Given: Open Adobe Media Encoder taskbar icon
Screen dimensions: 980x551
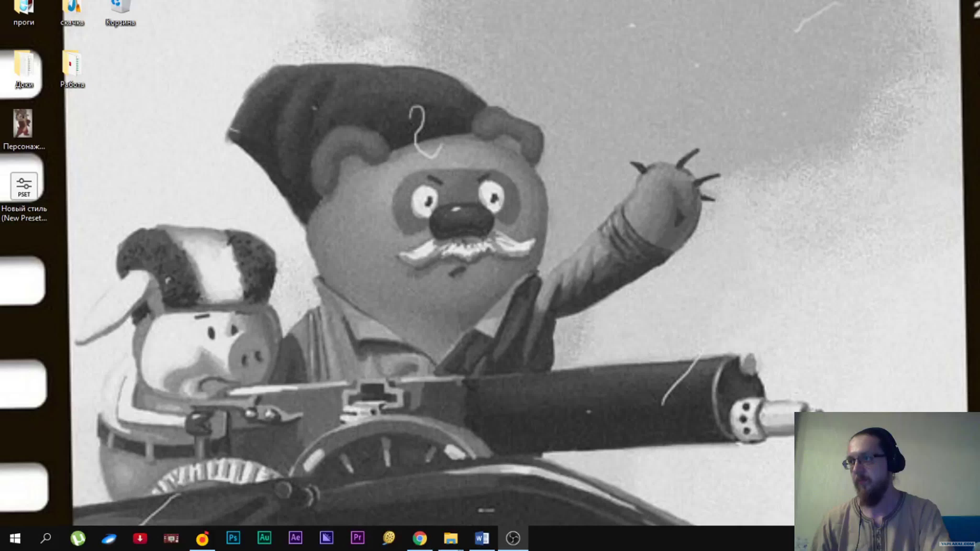Looking at the screenshot, I should coord(326,538).
